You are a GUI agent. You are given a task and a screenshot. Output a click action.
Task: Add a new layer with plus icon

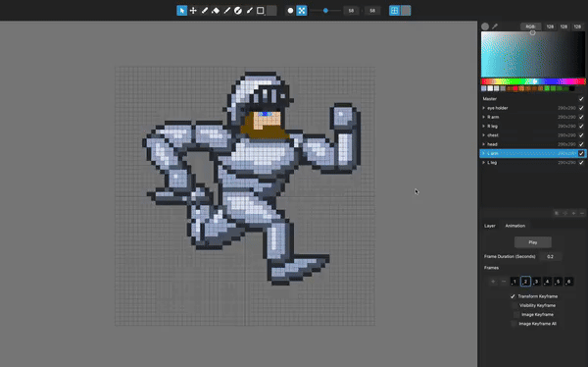pos(573,213)
